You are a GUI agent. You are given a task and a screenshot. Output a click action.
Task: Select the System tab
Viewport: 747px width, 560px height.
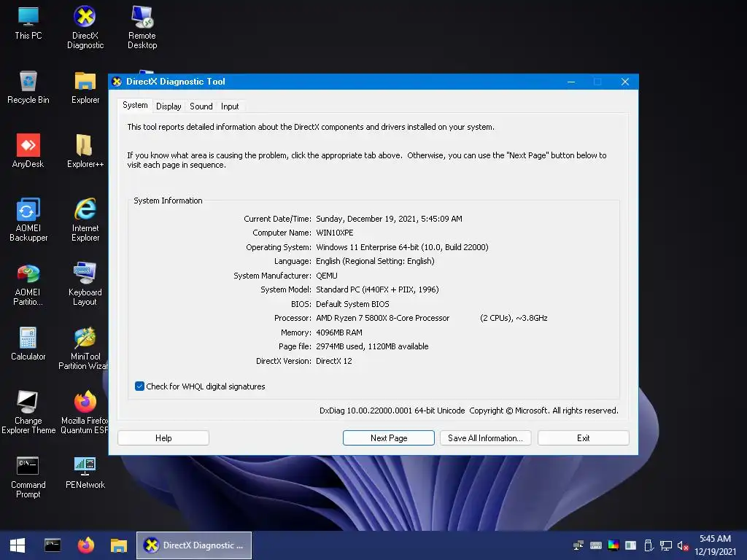coord(135,105)
